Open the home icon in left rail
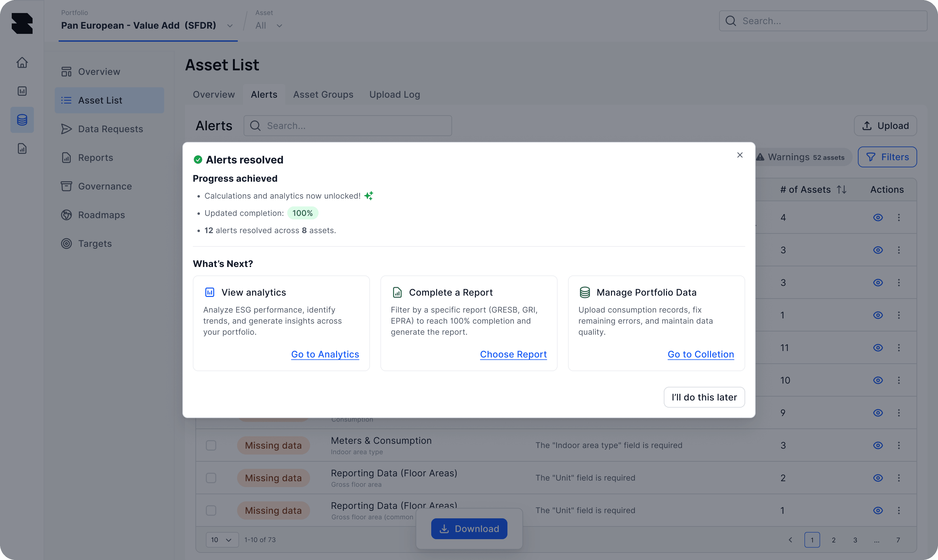 pos(22,62)
